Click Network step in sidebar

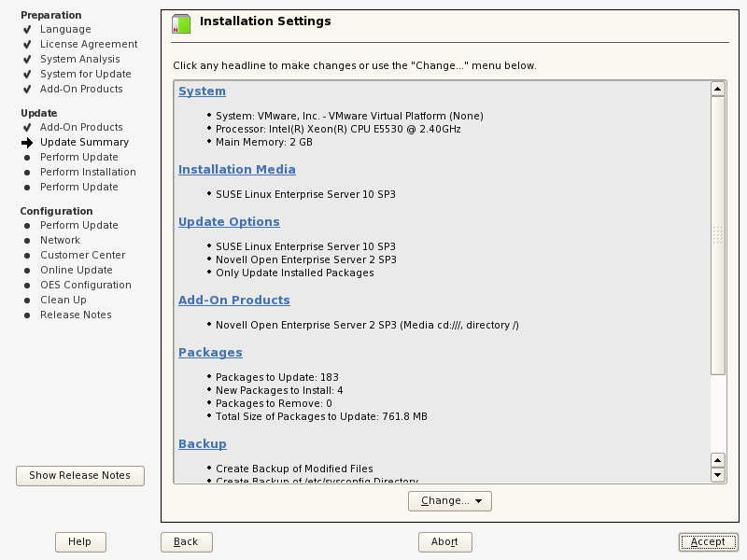60,240
